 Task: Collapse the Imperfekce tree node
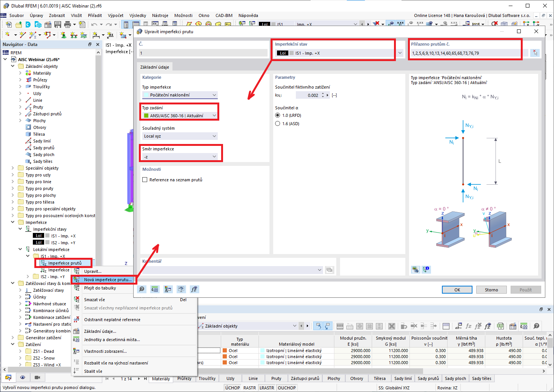13,222
